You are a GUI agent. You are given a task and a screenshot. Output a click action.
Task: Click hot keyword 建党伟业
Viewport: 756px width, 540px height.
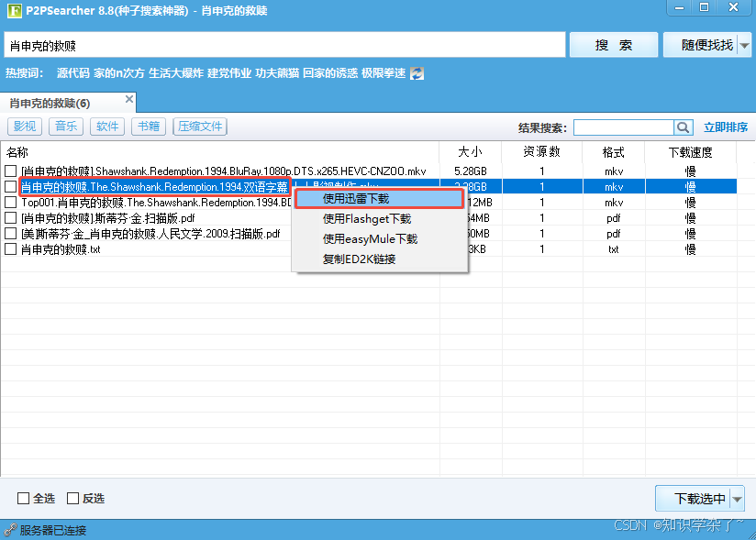tap(229, 73)
